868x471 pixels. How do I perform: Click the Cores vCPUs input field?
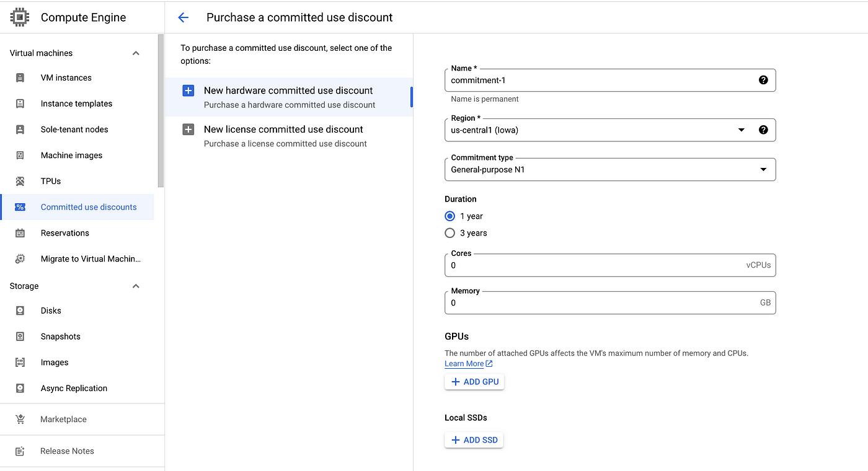pyautogui.click(x=610, y=265)
